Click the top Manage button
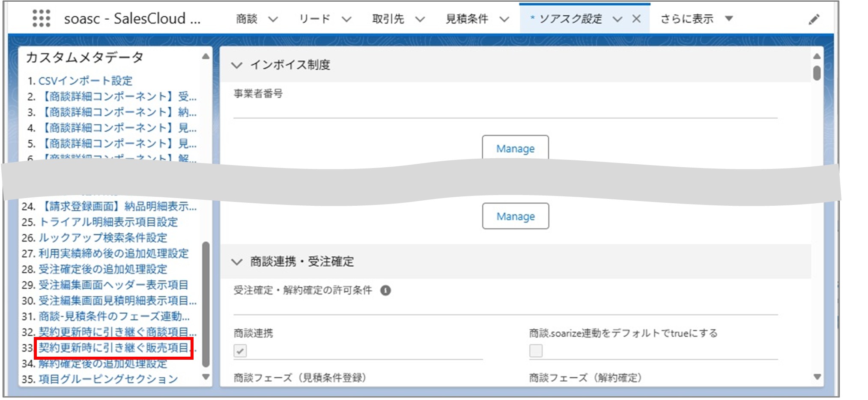Screen dimensions: 868x400 coord(515,148)
